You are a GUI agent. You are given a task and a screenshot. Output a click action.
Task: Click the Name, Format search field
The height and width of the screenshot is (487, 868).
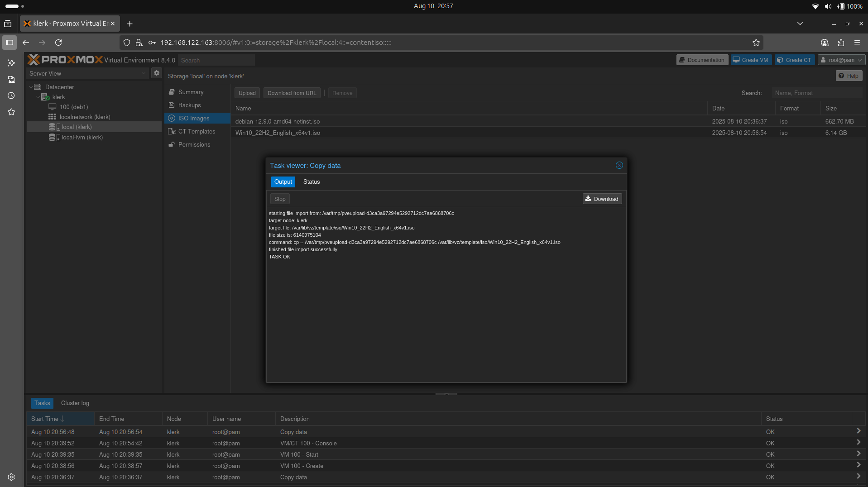(817, 93)
